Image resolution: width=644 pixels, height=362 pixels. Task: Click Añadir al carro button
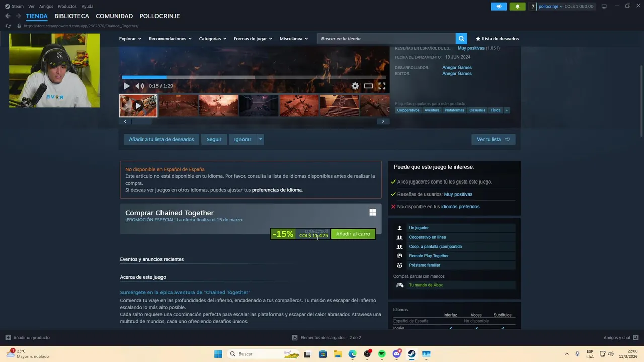353,234
